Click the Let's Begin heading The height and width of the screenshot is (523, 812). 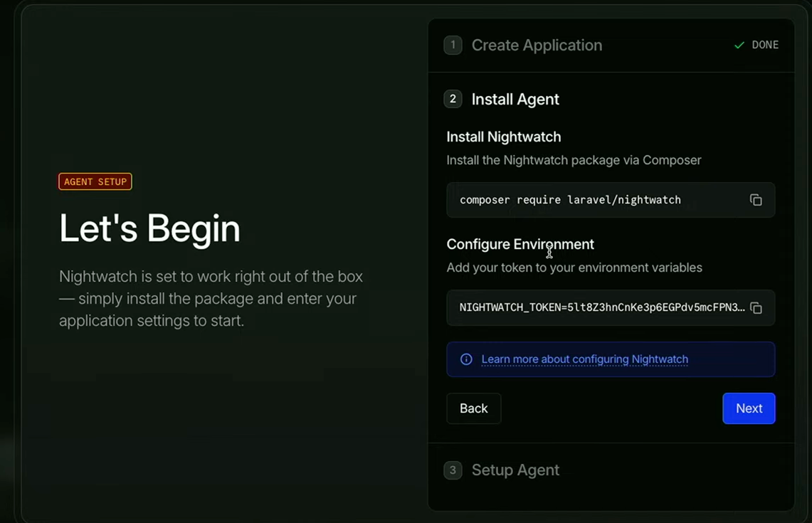[x=149, y=228]
